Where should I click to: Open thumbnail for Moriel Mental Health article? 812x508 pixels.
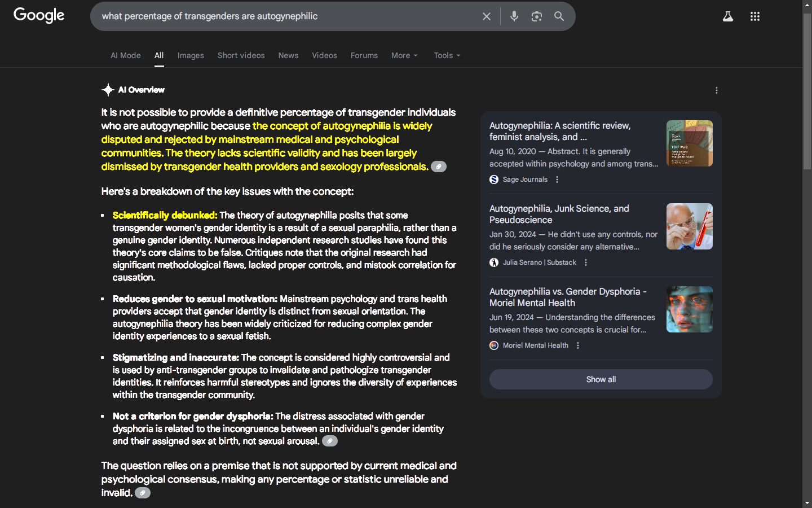(x=690, y=309)
